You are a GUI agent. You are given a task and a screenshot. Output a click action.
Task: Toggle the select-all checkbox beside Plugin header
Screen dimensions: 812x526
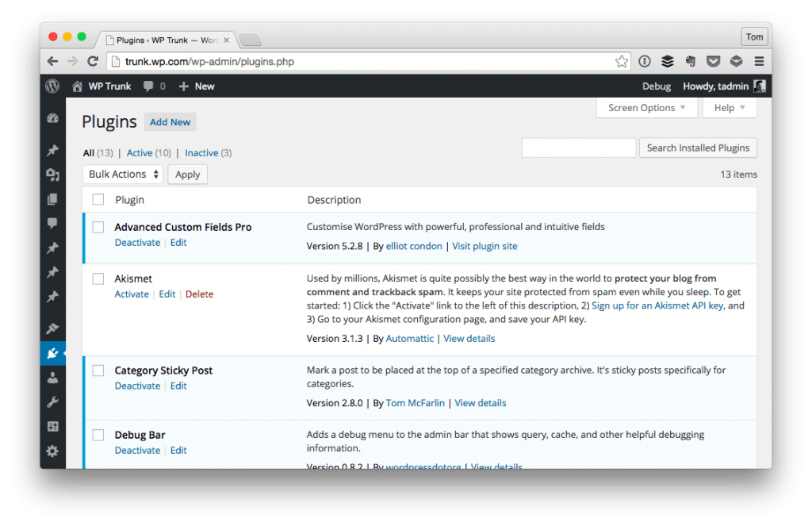(x=98, y=199)
